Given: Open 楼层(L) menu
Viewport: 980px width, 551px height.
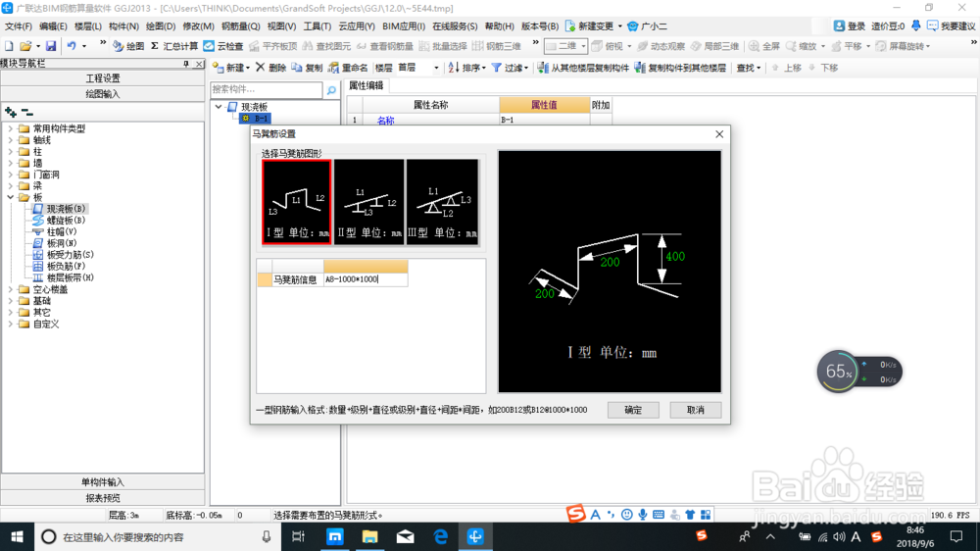Looking at the screenshot, I should coord(87,26).
